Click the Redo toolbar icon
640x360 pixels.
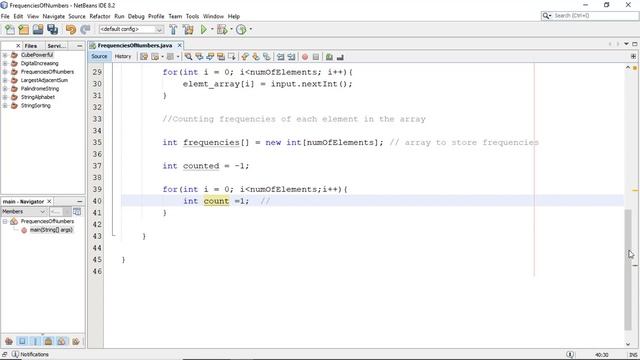[x=85, y=29]
